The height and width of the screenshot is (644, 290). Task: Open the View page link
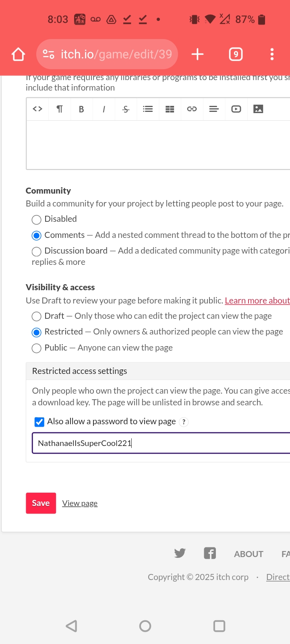point(80,504)
